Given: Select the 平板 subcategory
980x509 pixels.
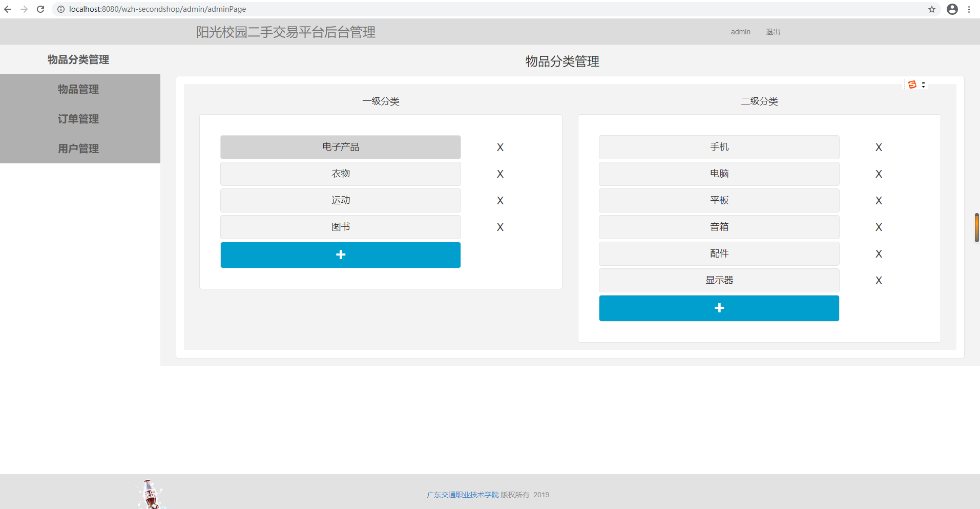Looking at the screenshot, I should (x=719, y=200).
